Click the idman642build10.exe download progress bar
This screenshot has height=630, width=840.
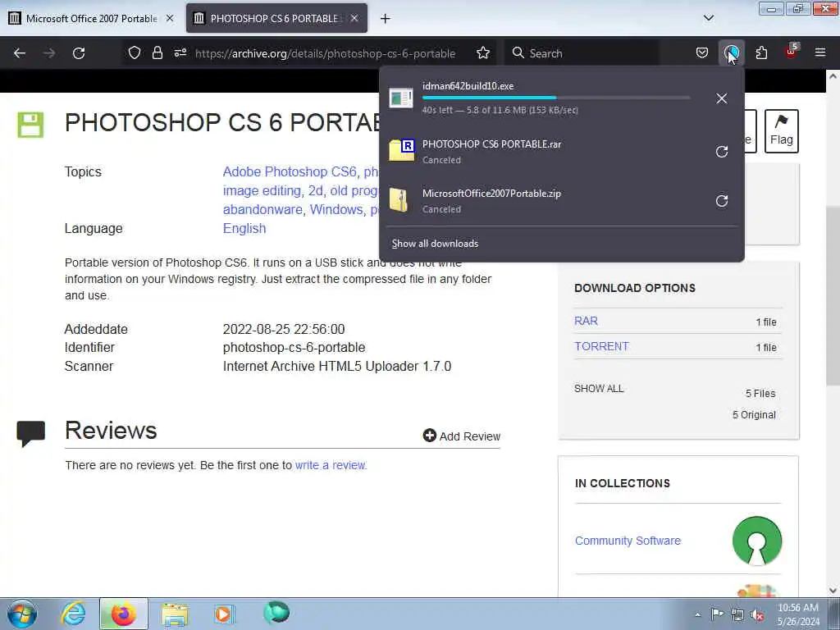click(x=556, y=98)
